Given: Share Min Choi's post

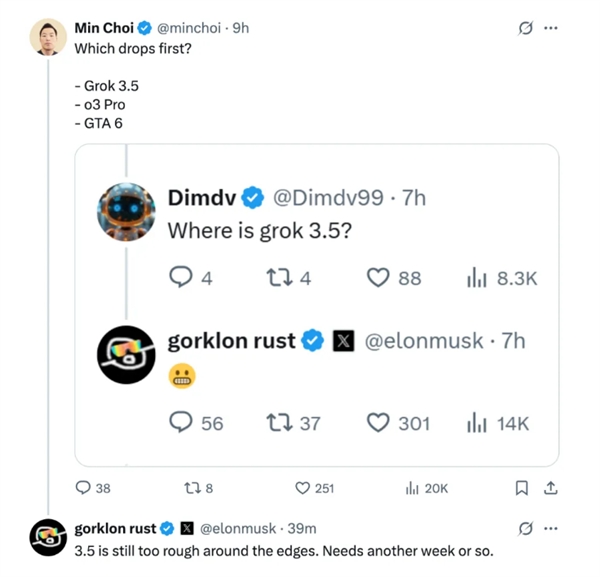Looking at the screenshot, I should (x=550, y=488).
